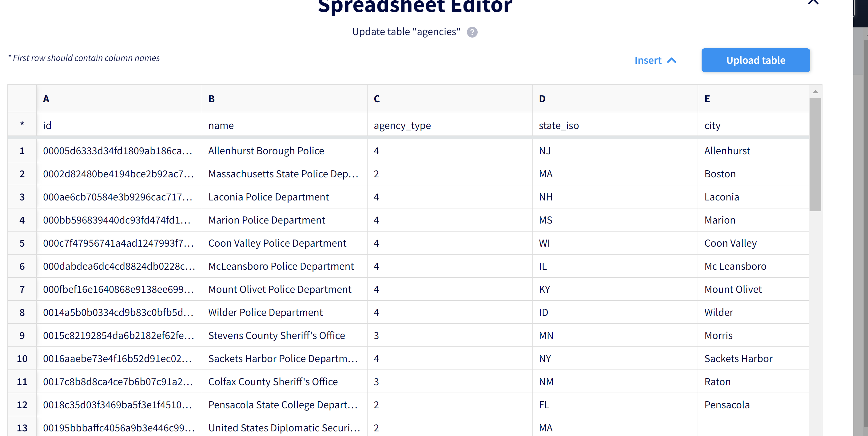Select row number 5 header
The height and width of the screenshot is (436, 868).
22,243
